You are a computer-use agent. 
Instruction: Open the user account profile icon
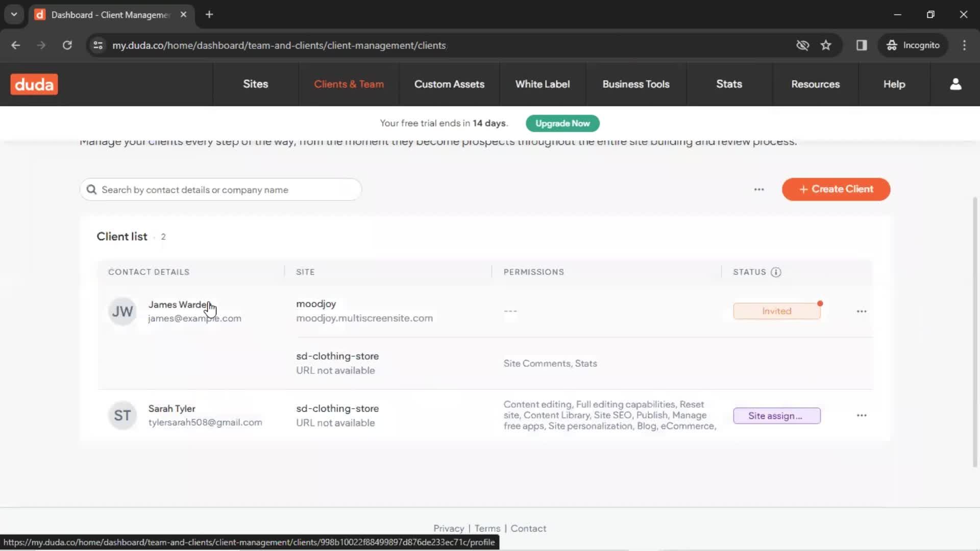tap(955, 84)
